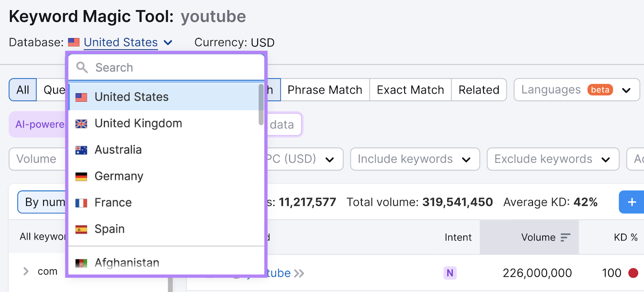
Task: Click the total volume 319,541,450 figure
Action: (457, 202)
